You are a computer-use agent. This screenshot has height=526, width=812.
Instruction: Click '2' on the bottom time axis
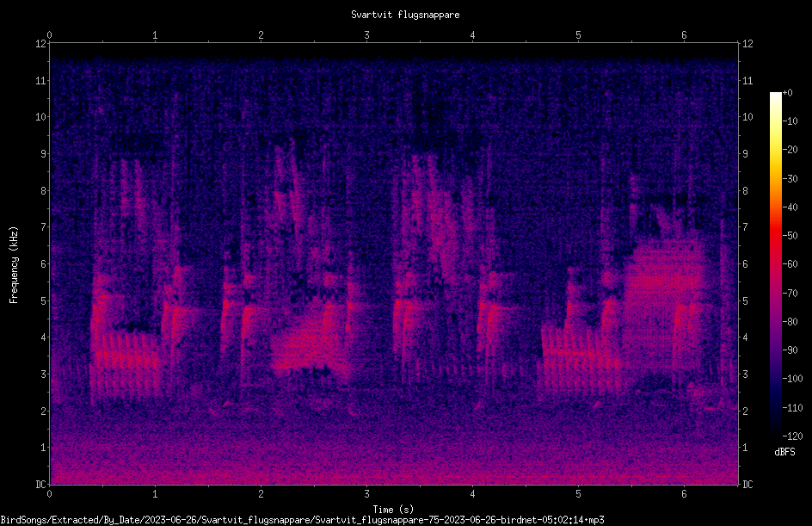(261, 494)
